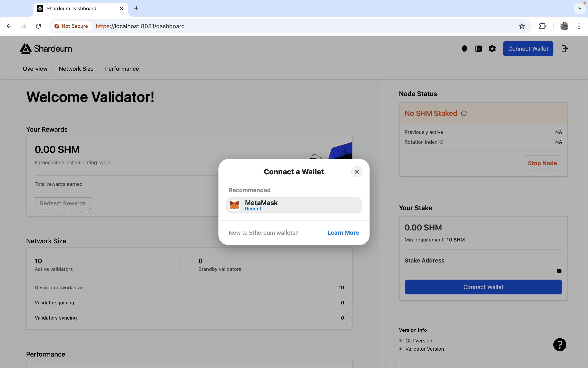The width and height of the screenshot is (588, 368).
Task: Click the Min. requirement: 10 SHM text
Action: (434, 240)
